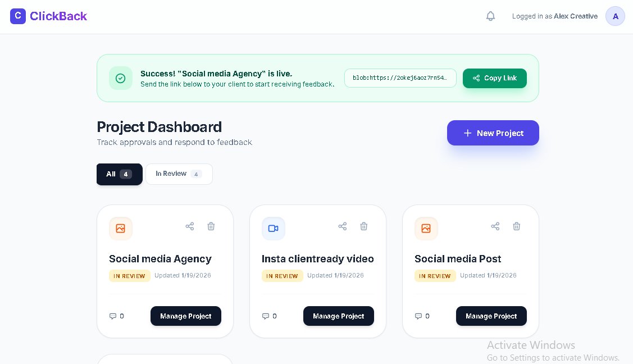Screen dimensions: 633x364
Task: Click the ClickBack brand name
Action: pos(58,16)
